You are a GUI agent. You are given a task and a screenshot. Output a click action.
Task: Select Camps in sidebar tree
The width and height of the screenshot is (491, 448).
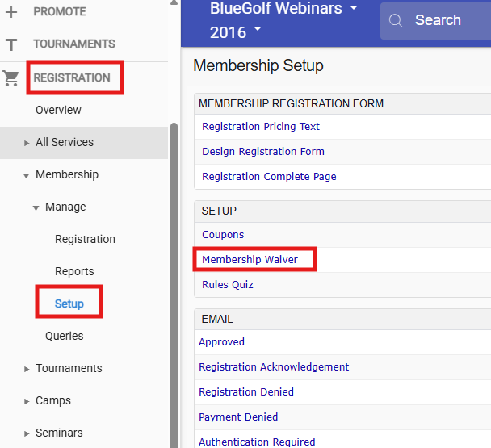[53, 400]
